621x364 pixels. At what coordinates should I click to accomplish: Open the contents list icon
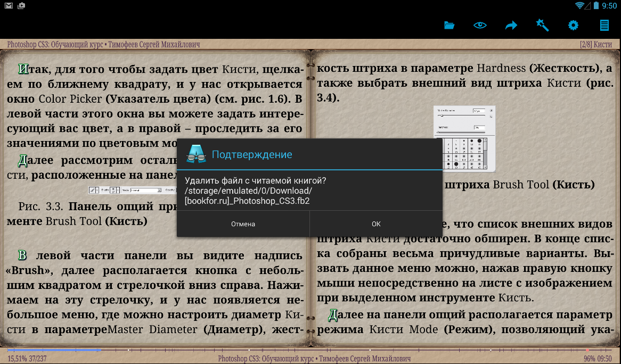coord(604,25)
